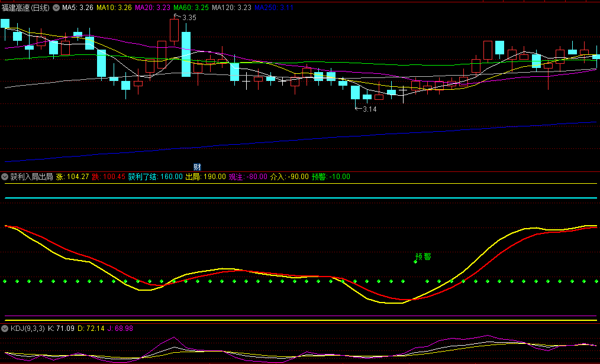Click the 涨: 104.27 value
This screenshot has height=364, width=600.
[x=72, y=177]
